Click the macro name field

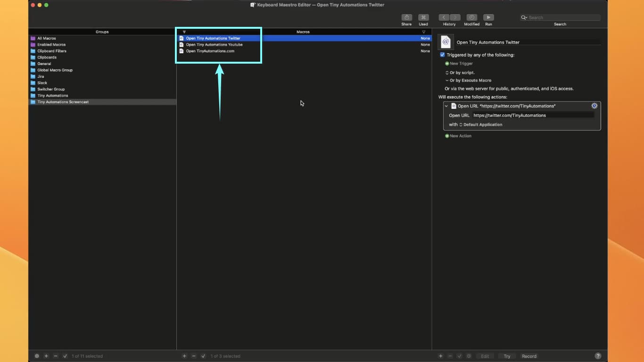[x=528, y=42]
